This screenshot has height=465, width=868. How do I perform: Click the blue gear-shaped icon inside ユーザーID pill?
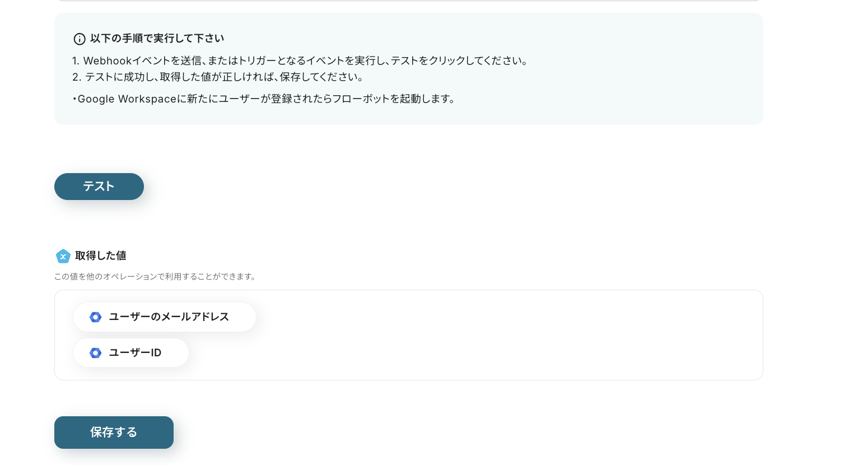(95, 353)
